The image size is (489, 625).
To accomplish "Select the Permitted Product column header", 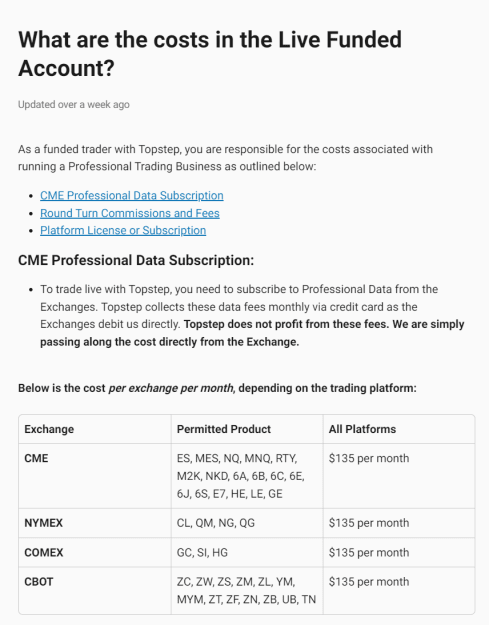I will tap(224, 429).
